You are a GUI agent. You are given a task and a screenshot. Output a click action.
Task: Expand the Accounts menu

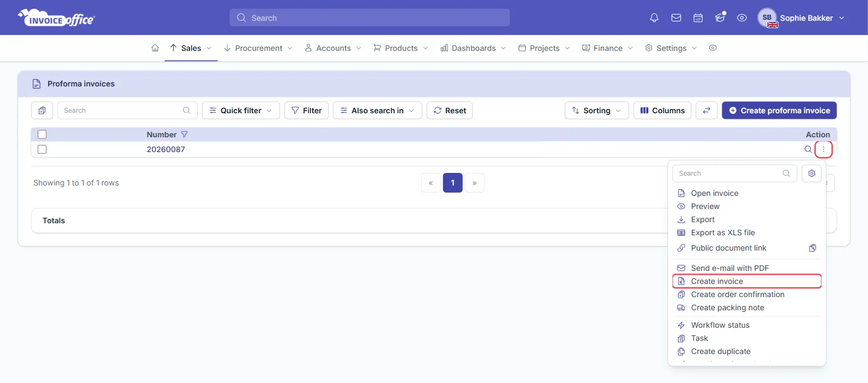pos(334,48)
